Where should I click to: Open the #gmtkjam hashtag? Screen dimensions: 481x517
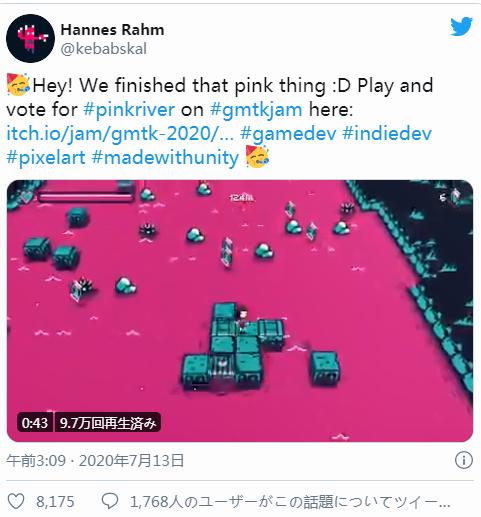[x=256, y=109]
